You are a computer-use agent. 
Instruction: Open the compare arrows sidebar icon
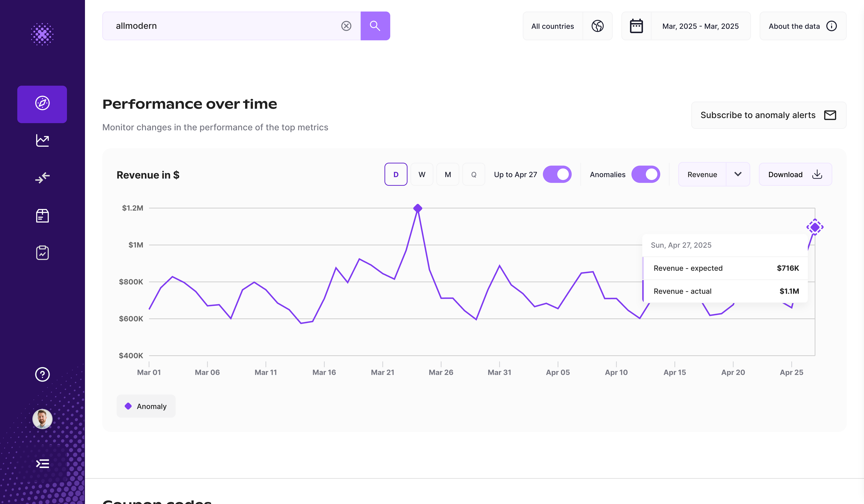point(42,178)
